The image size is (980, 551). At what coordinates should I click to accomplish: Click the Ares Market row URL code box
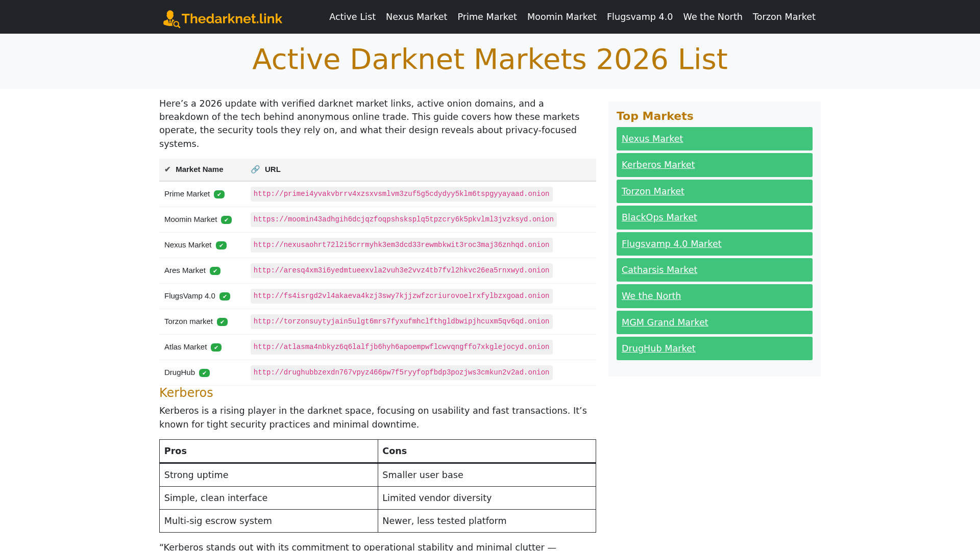coord(401,270)
